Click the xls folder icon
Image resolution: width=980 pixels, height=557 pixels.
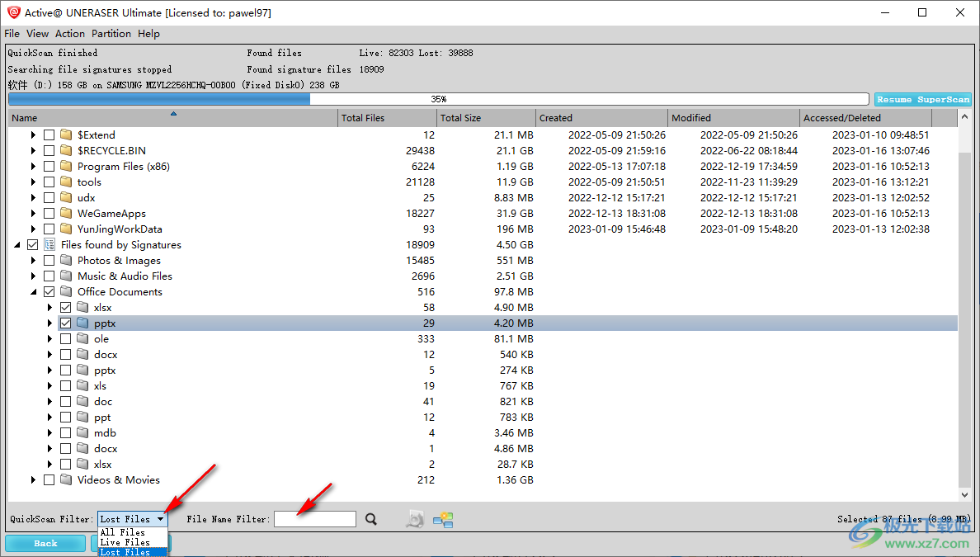click(83, 385)
